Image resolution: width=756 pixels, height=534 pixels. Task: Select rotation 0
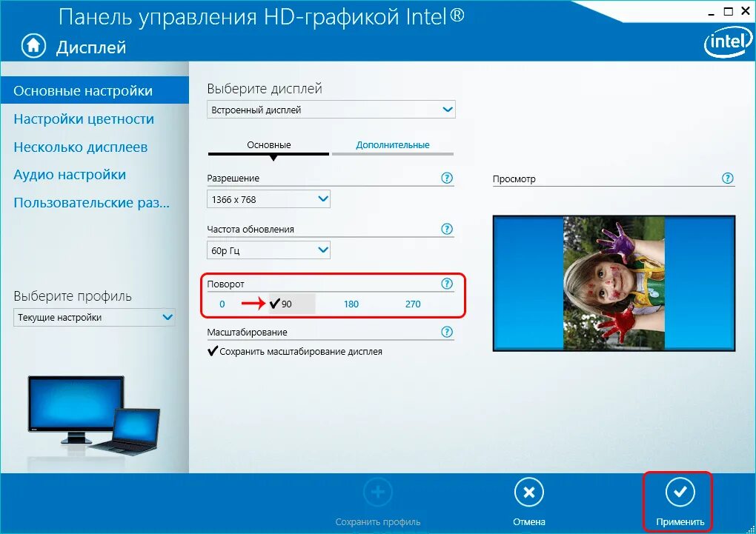click(222, 304)
